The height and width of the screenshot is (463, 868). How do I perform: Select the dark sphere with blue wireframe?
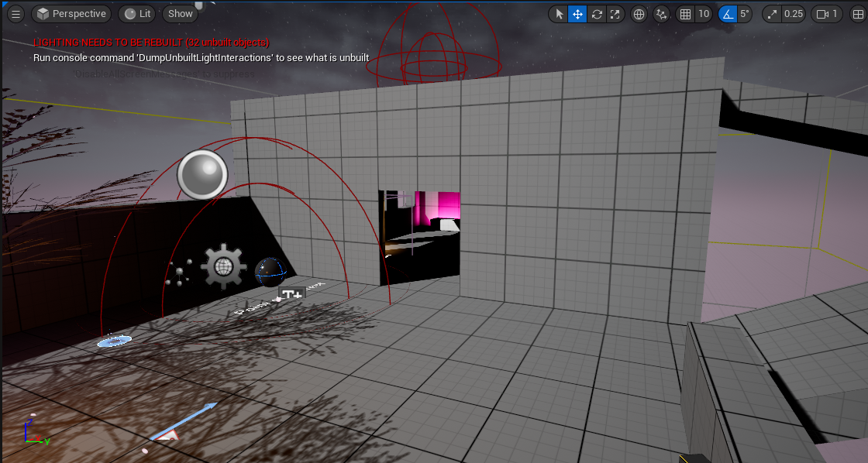tap(270, 273)
